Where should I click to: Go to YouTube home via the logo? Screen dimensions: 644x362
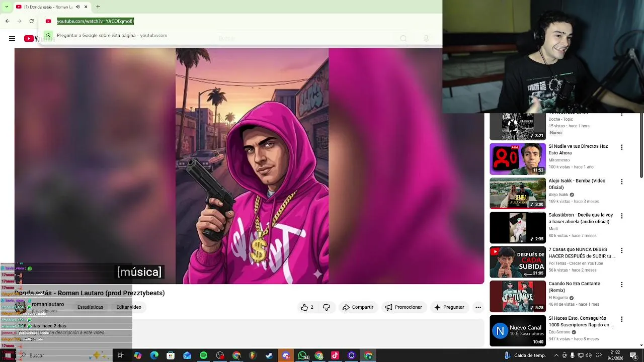click(x=39, y=39)
